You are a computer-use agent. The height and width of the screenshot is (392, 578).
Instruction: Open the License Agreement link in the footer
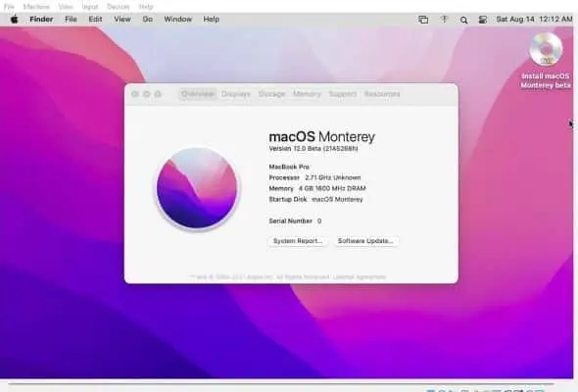pos(359,277)
